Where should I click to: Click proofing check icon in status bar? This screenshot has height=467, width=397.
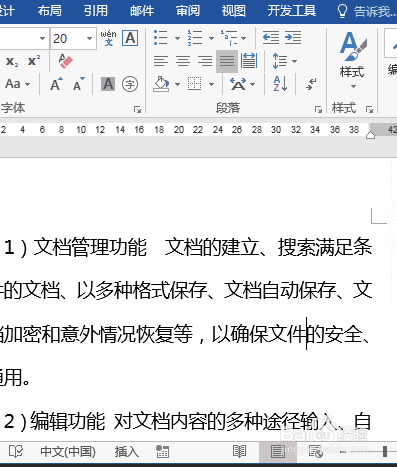(x=16, y=452)
